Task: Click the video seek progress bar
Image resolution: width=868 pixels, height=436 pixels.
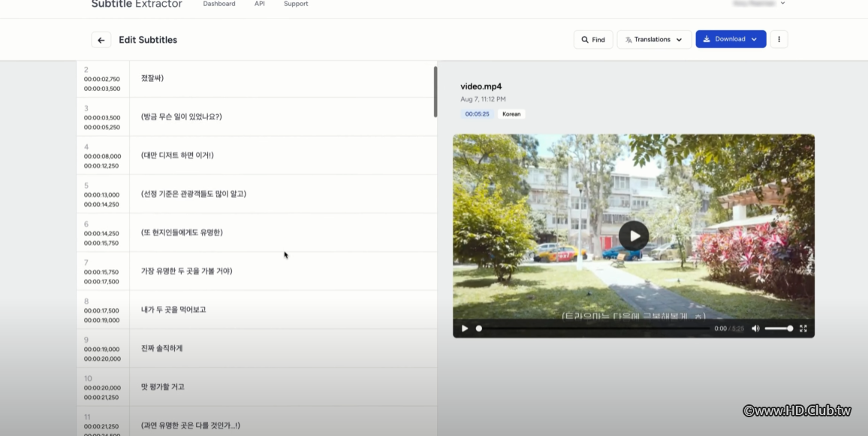Action: (593, 329)
